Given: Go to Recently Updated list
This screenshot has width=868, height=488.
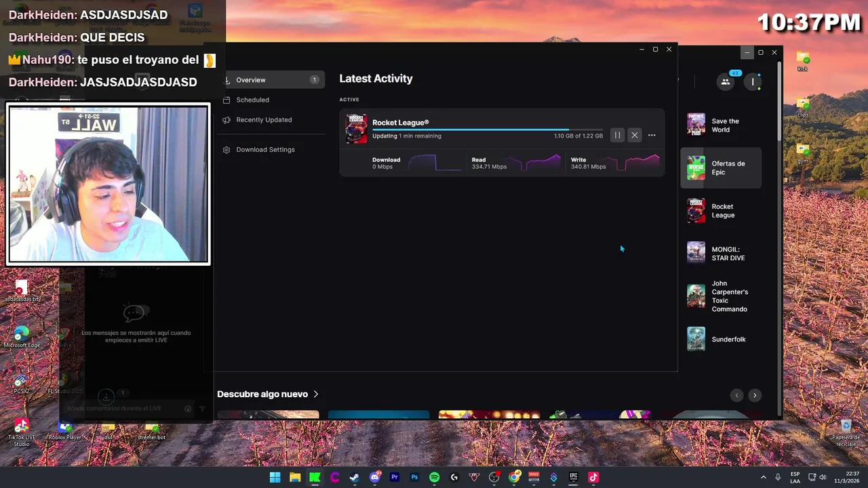Looking at the screenshot, I should [264, 120].
